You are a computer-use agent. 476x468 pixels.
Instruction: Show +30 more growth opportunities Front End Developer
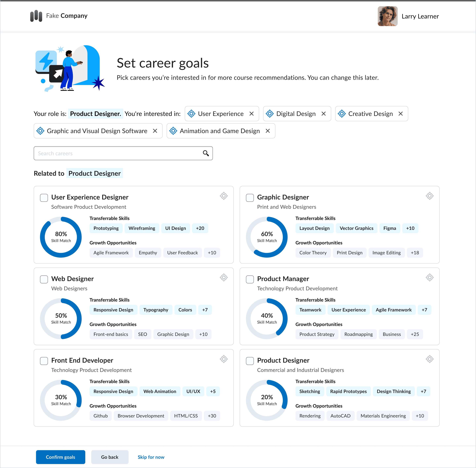pos(212,416)
